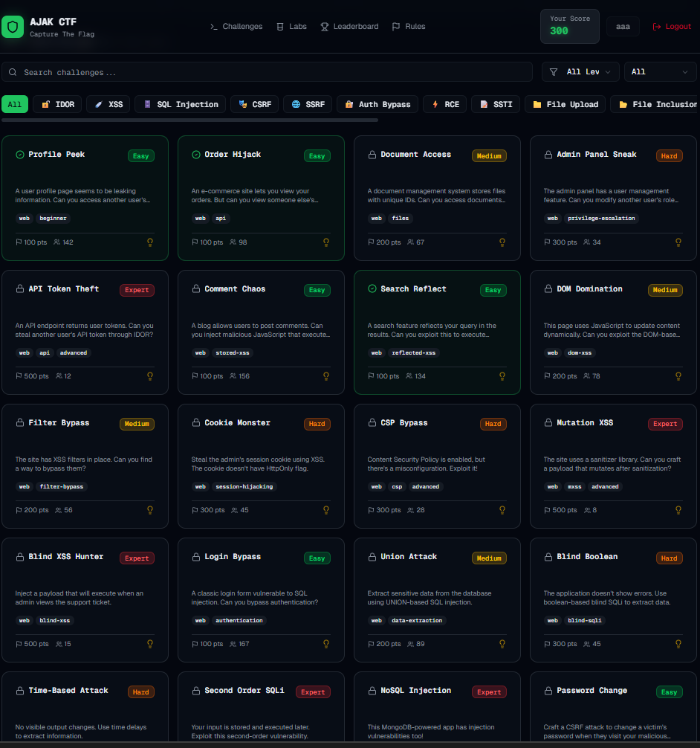
Task: Select the SQL Injection category tab
Action: click(181, 105)
